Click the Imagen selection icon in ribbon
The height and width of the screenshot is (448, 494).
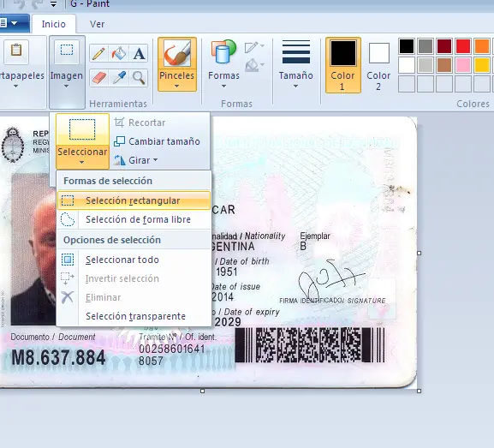(67, 51)
